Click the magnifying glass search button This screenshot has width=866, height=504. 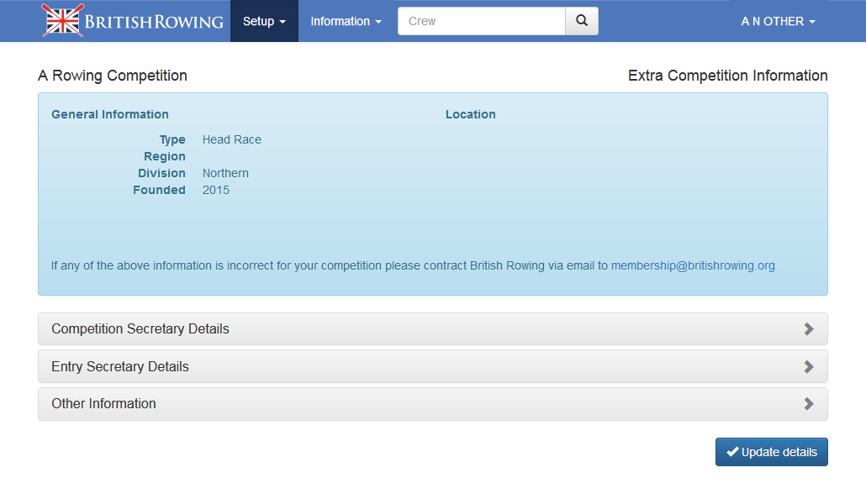(x=581, y=21)
